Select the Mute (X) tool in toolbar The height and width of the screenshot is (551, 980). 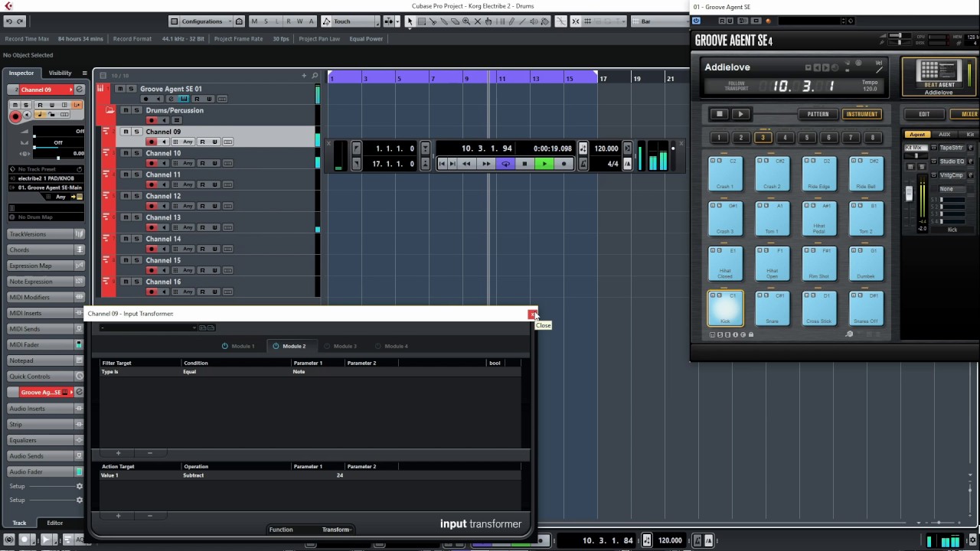coord(478,21)
